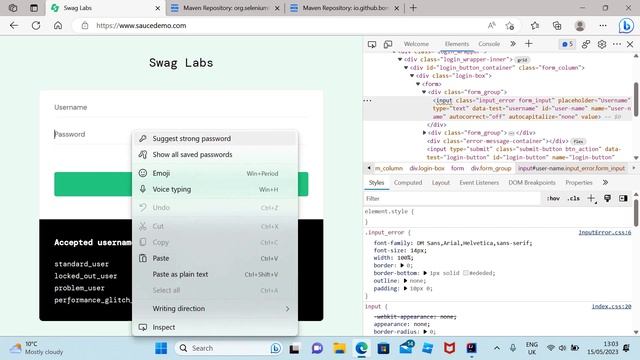Click New style rule plus icon
Screen dimensions: 640x360
tap(591, 198)
